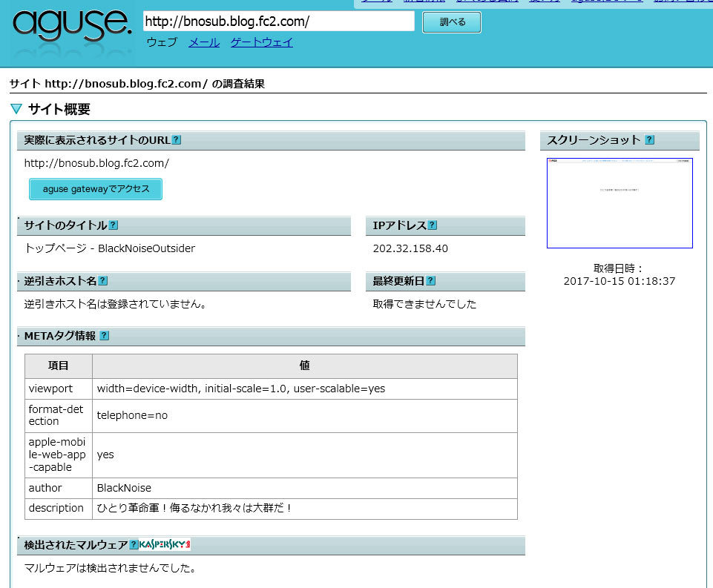The width and height of the screenshot is (713, 588).
Task: Click the width=device-width viewport value
Action: pos(241,389)
